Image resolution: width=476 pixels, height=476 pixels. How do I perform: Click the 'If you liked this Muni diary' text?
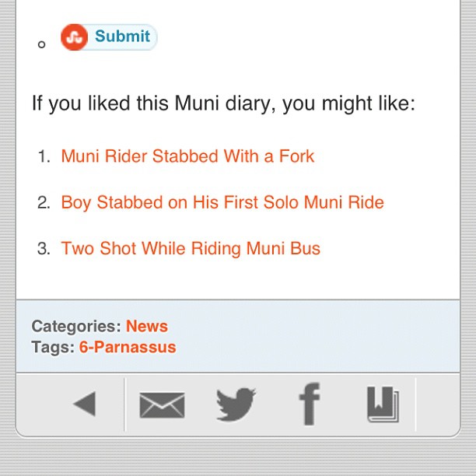tap(224, 103)
